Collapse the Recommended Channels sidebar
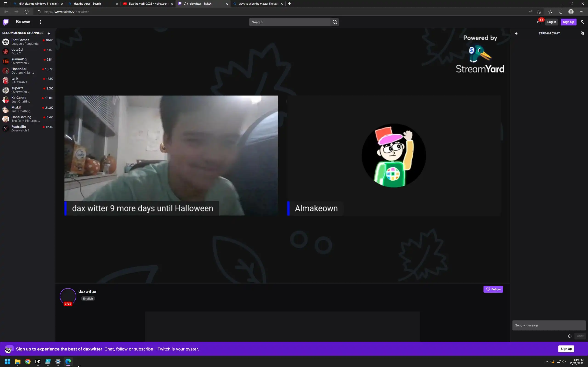 point(50,33)
